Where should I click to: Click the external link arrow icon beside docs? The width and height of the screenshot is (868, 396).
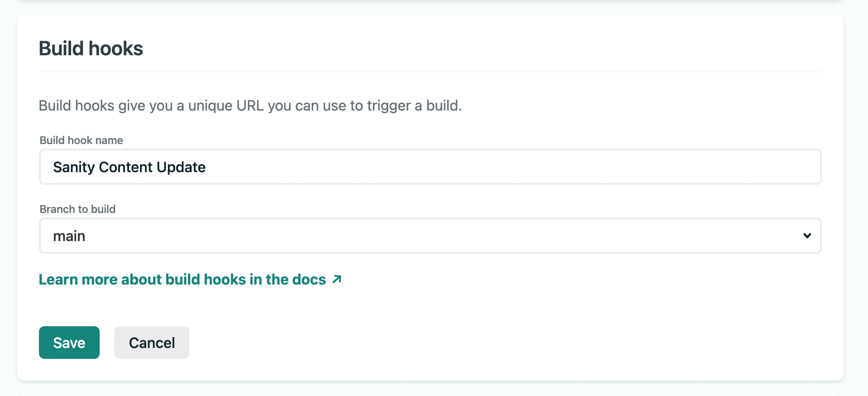[337, 279]
